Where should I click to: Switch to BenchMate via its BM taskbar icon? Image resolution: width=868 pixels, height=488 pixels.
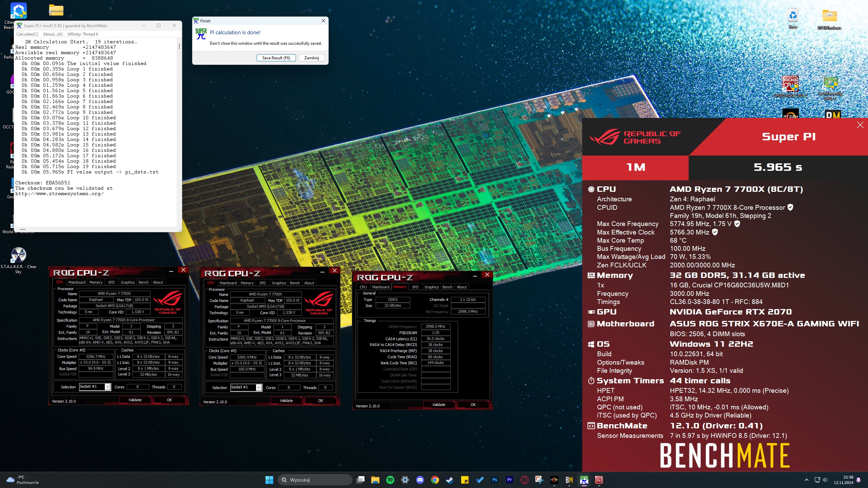point(569,480)
